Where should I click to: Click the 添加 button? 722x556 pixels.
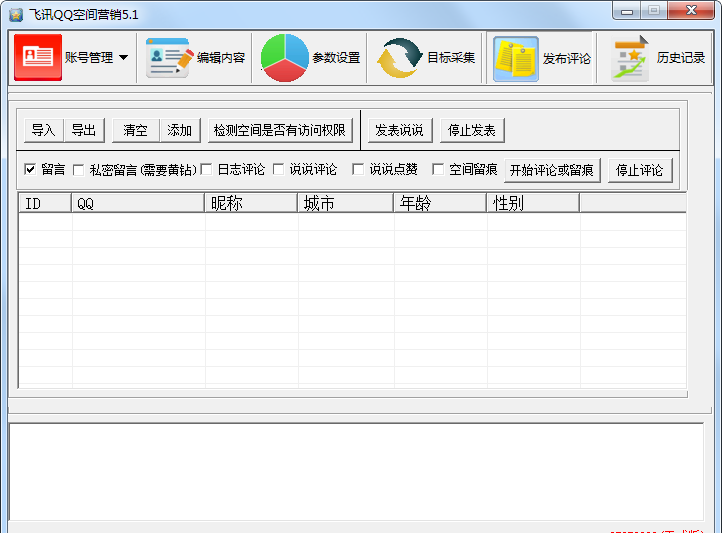(180, 130)
